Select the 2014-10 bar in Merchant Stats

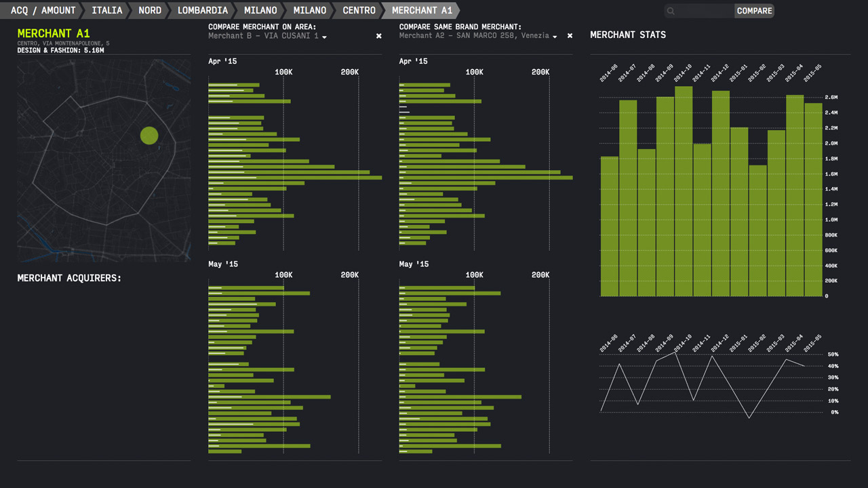click(x=684, y=191)
